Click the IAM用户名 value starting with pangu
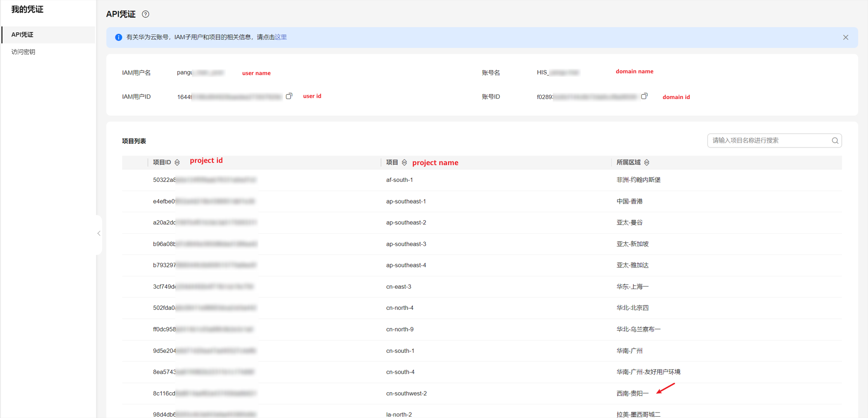This screenshot has width=868, height=418. click(x=200, y=72)
